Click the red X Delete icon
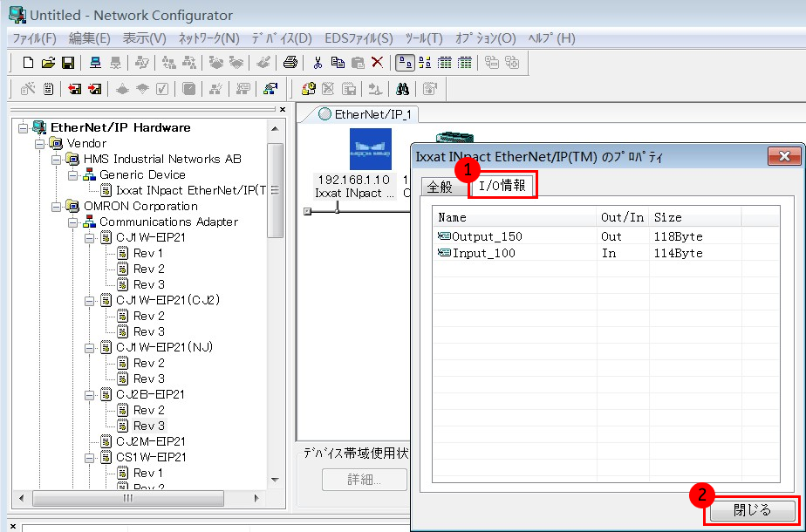This screenshot has height=532, width=806. [x=377, y=62]
